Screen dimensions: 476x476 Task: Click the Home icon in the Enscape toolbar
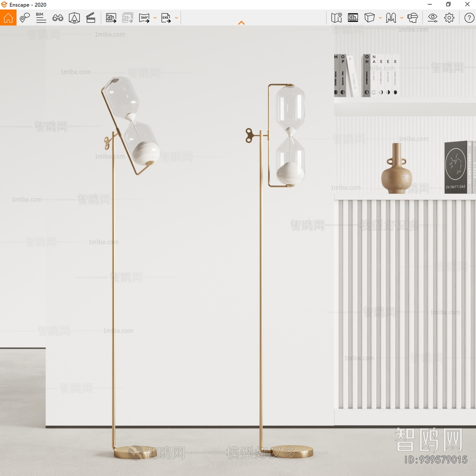[8, 18]
